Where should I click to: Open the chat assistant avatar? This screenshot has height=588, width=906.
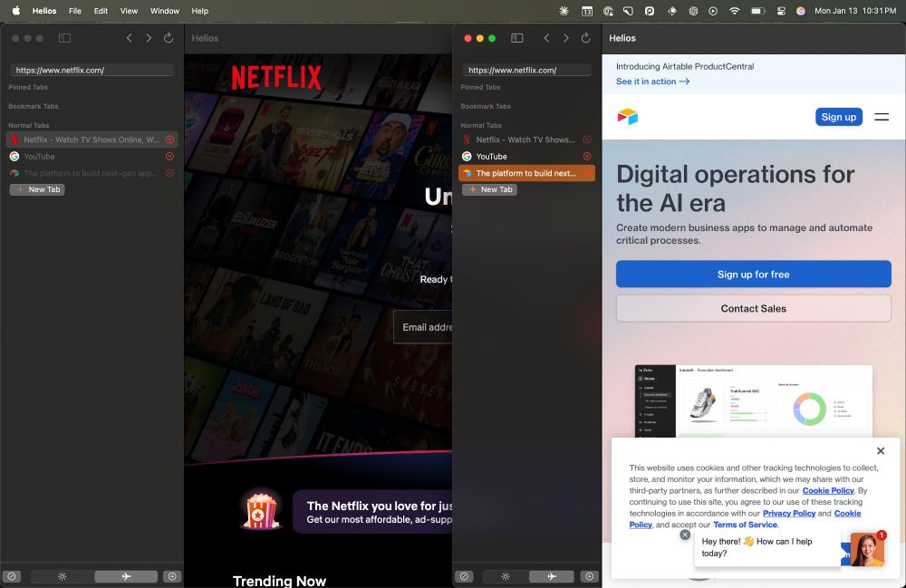[x=867, y=549]
